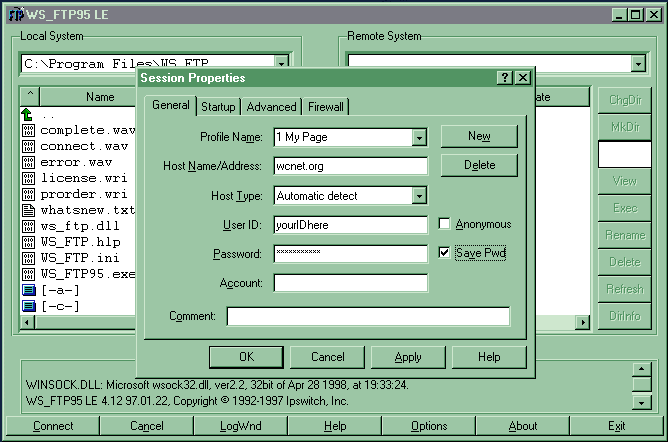Image resolution: width=668 pixels, height=442 pixels.
Task: Uncheck the Save Pwd checkbox
Action: [444, 253]
